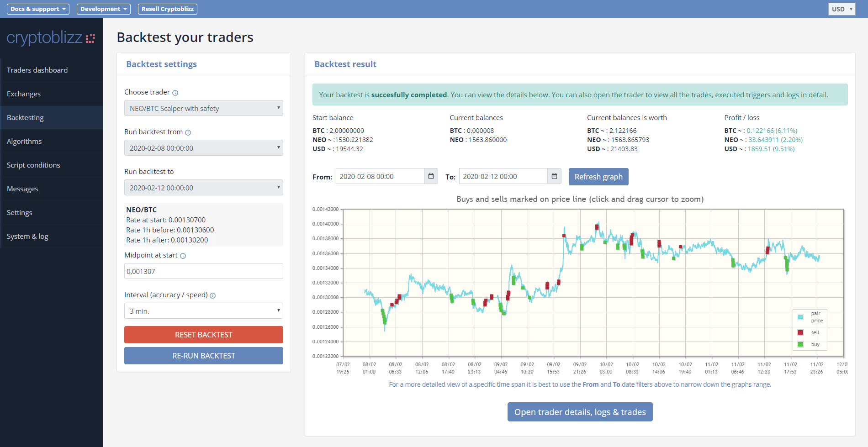Open the Interval 3 min. dropdown
This screenshot has height=447, width=868.
(204, 311)
